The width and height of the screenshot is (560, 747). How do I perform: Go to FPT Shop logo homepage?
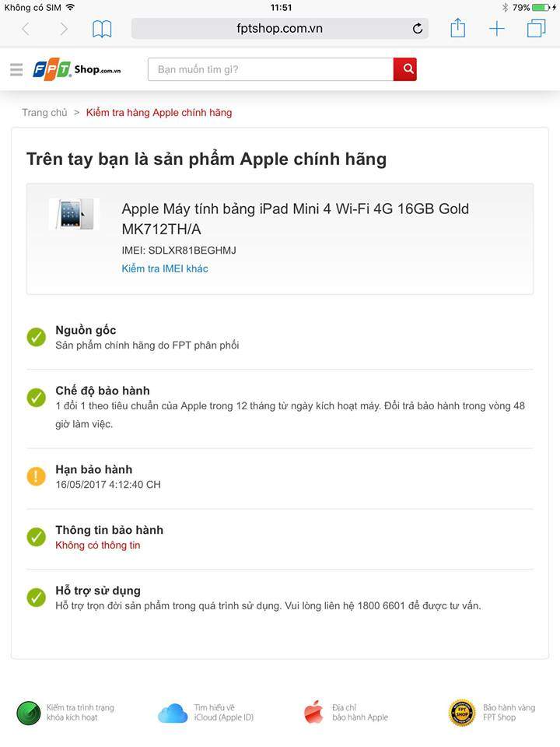pyautogui.click(x=77, y=70)
